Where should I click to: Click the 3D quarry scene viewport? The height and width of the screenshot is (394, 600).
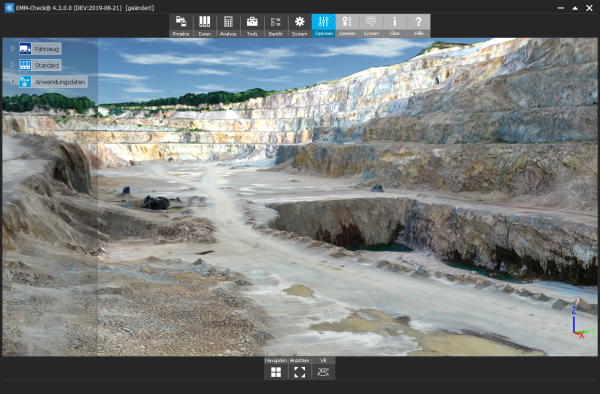pos(300,197)
